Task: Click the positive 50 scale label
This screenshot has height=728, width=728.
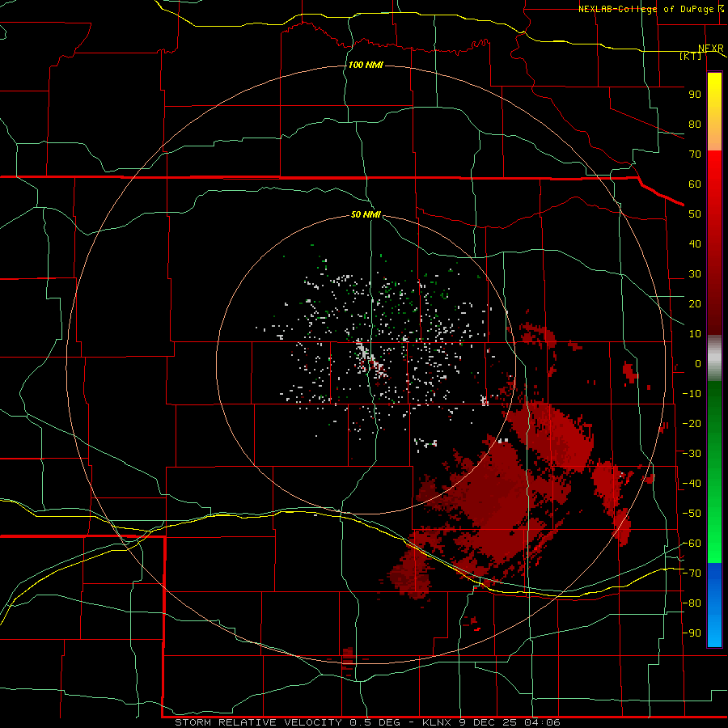Action: [695, 214]
